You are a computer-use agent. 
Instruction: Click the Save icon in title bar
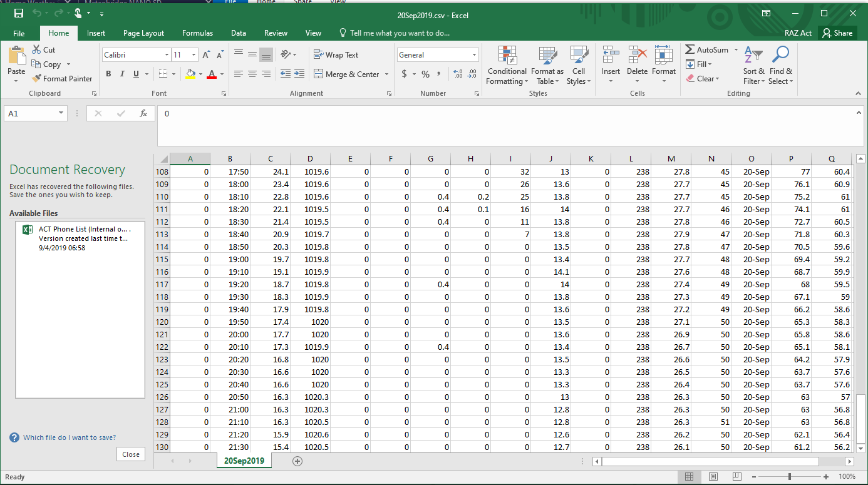(19, 13)
